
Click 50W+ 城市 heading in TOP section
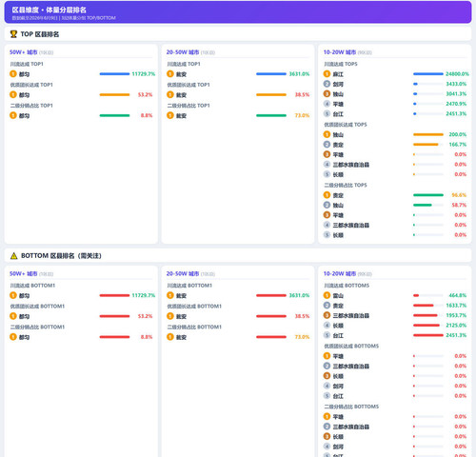23,52
